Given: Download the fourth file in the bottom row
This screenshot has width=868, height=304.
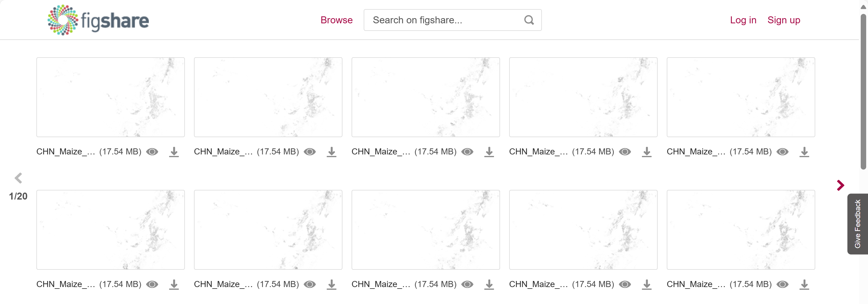Looking at the screenshot, I should tap(647, 285).
